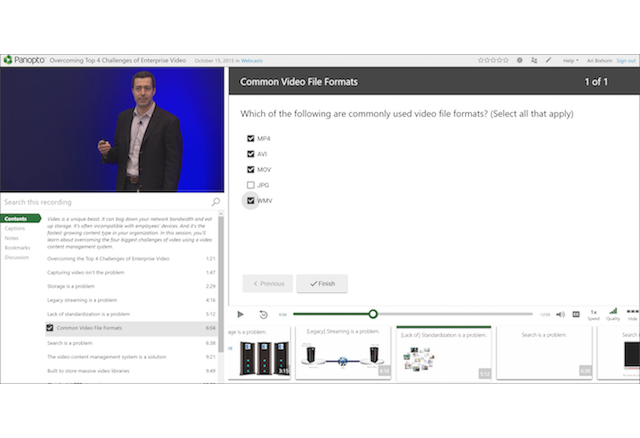Click the Previous quiz button

tap(268, 283)
